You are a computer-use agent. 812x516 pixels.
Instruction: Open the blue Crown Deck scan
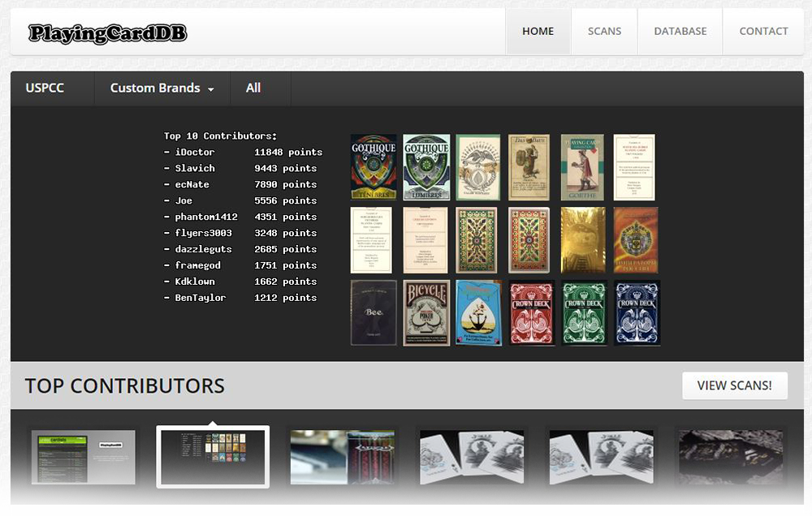(637, 312)
